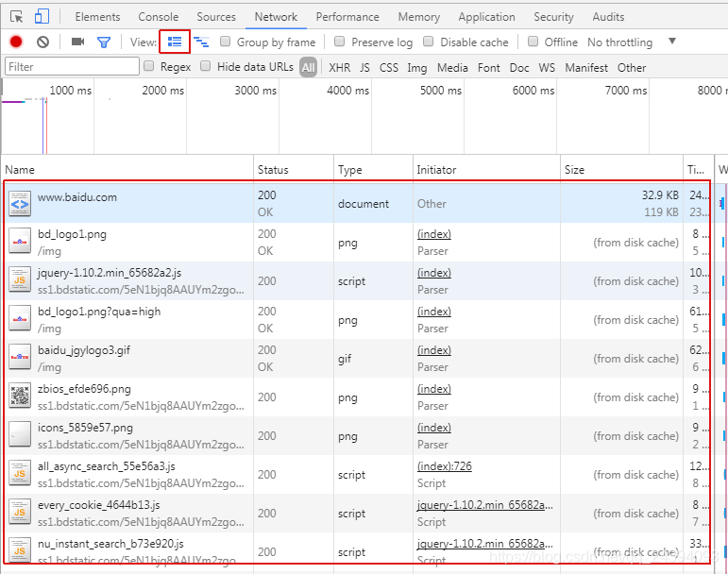Open the No throttling dropdown
This screenshot has height=574, width=728.
631,42
